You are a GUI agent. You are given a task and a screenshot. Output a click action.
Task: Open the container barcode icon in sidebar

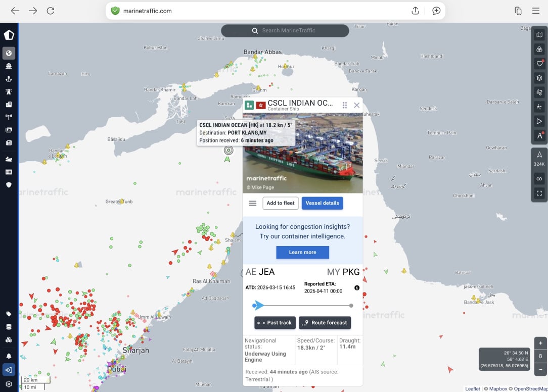[9, 172]
